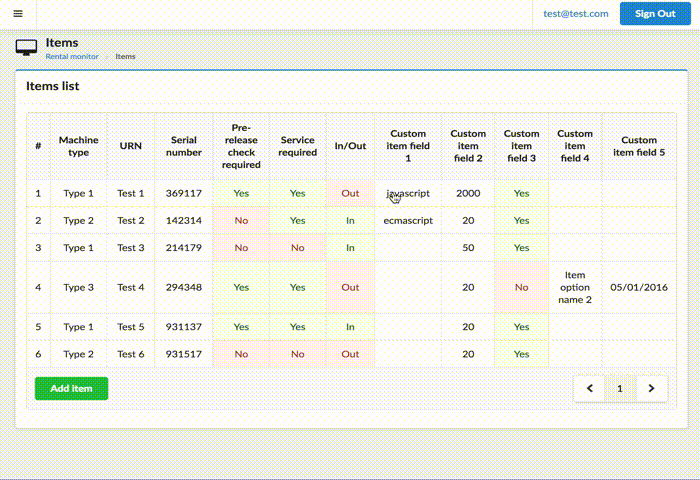Open Rental monitor breadcrumb link
Image resolution: width=700 pixels, height=480 pixels.
pyautogui.click(x=72, y=57)
